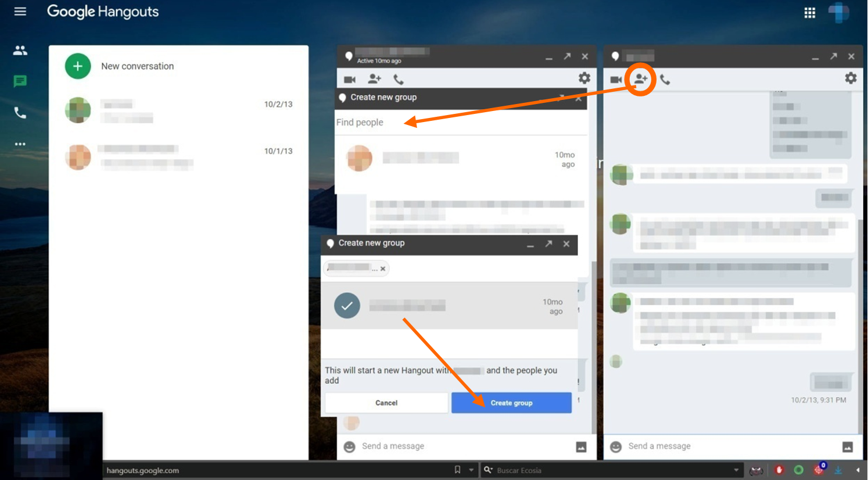This screenshot has height=480, width=868.
Task: Open the conversation dated 10/1/13
Action: (179, 157)
